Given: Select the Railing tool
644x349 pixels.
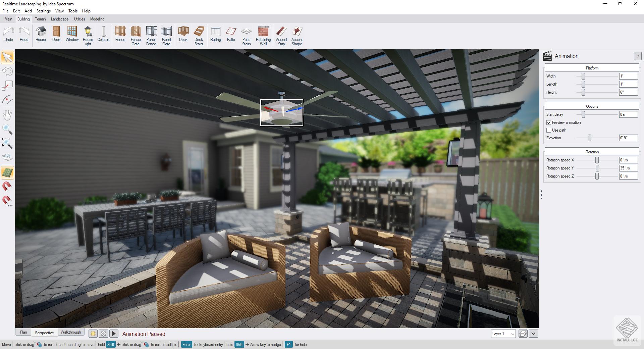Looking at the screenshot, I should pyautogui.click(x=215, y=35).
